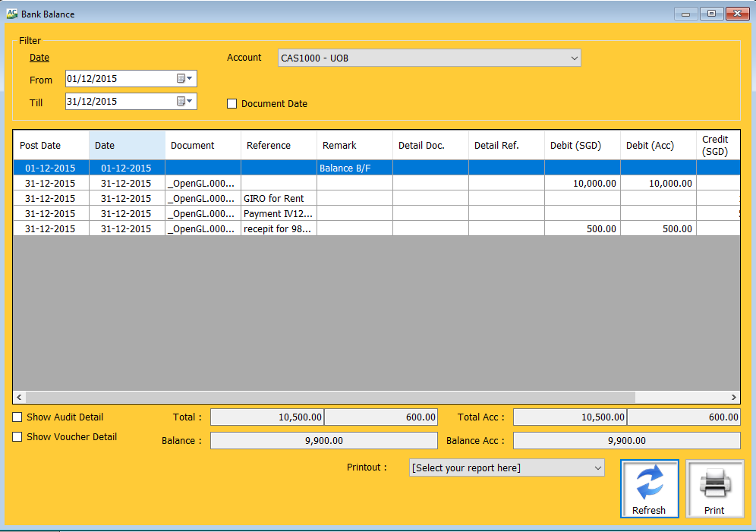The image size is (756, 532).
Task: Check the Show Voucher Detail option
Action: (x=17, y=437)
